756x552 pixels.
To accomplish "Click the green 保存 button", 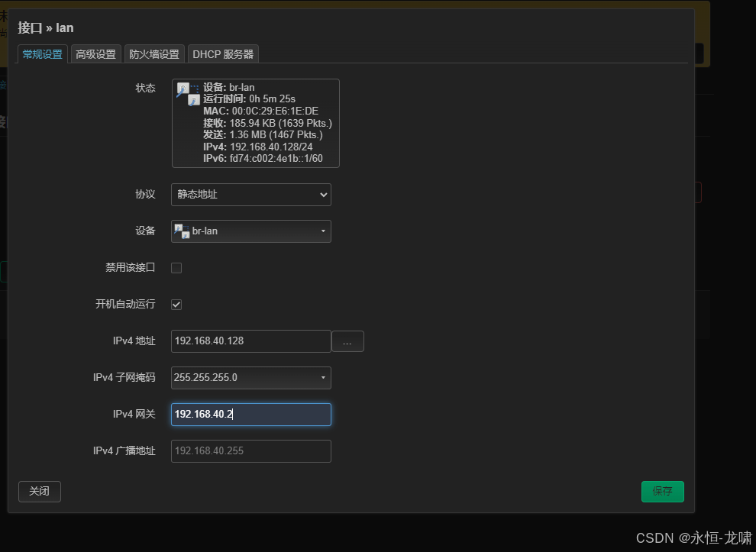I will coord(663,491).
